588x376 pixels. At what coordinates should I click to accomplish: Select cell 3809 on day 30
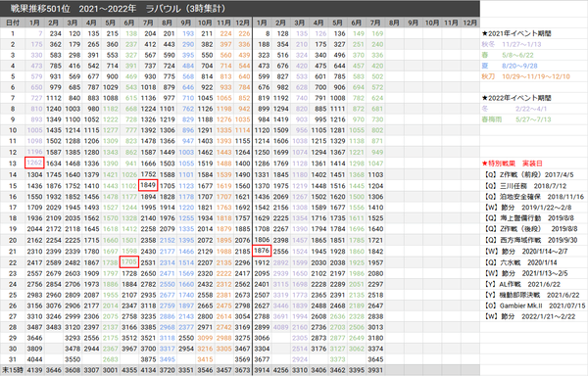34,349
